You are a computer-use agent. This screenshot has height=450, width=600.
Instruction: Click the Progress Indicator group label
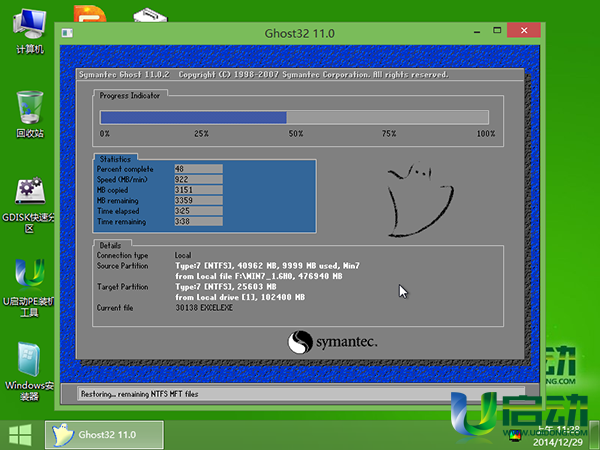(x=129, y=96)
